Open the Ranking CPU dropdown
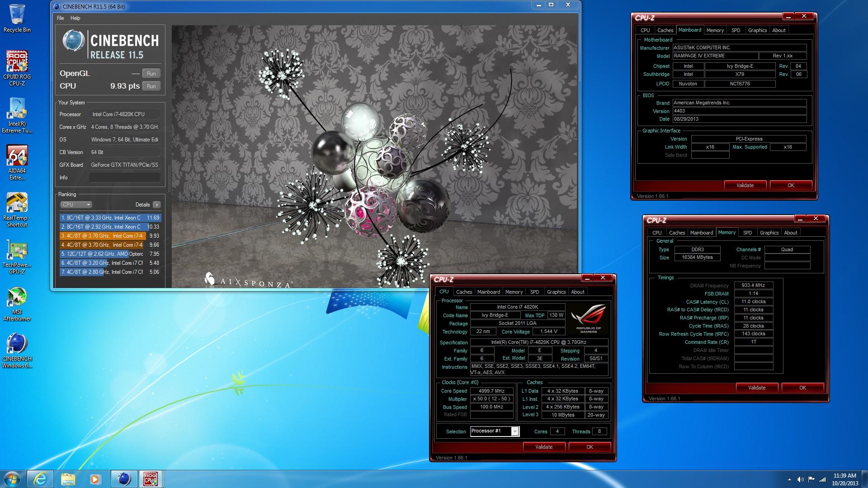 click(x=76, y=205)
